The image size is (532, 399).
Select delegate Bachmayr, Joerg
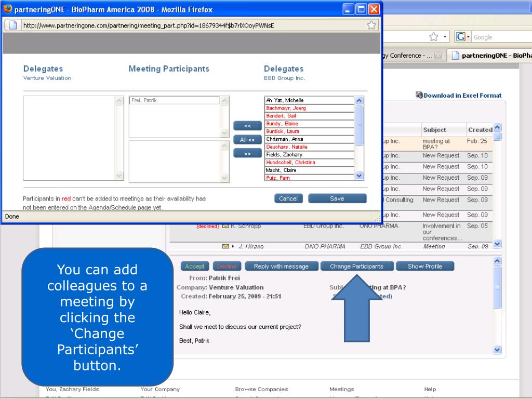click(309, 108)
